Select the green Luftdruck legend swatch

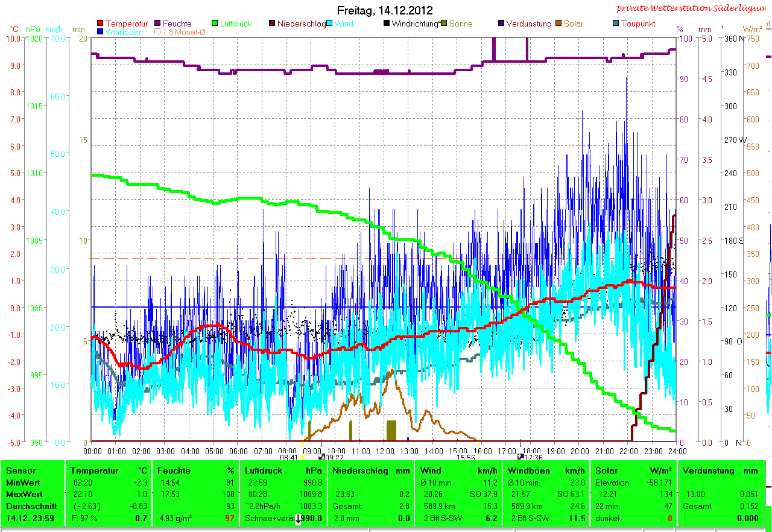point(215,24)
